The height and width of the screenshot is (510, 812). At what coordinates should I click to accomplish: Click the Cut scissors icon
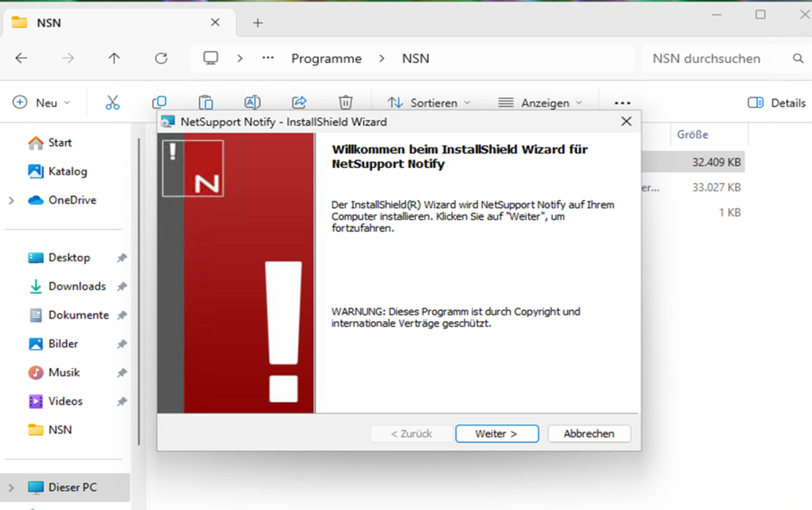112,103
